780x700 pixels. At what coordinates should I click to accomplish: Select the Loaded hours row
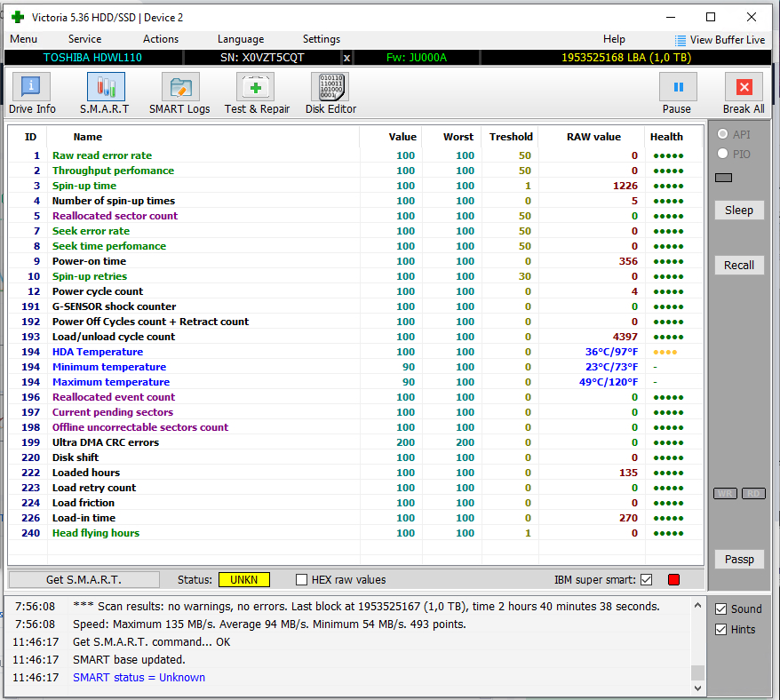point(355,473)
